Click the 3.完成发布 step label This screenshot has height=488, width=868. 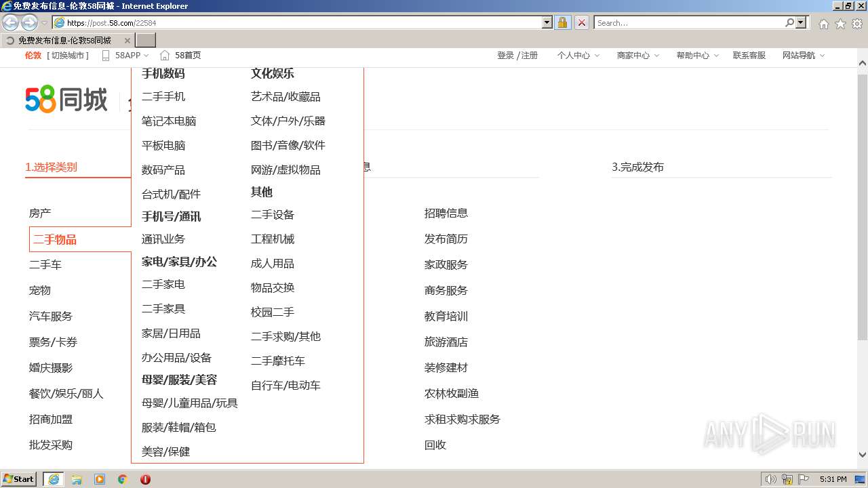click(x=638, y=167)
